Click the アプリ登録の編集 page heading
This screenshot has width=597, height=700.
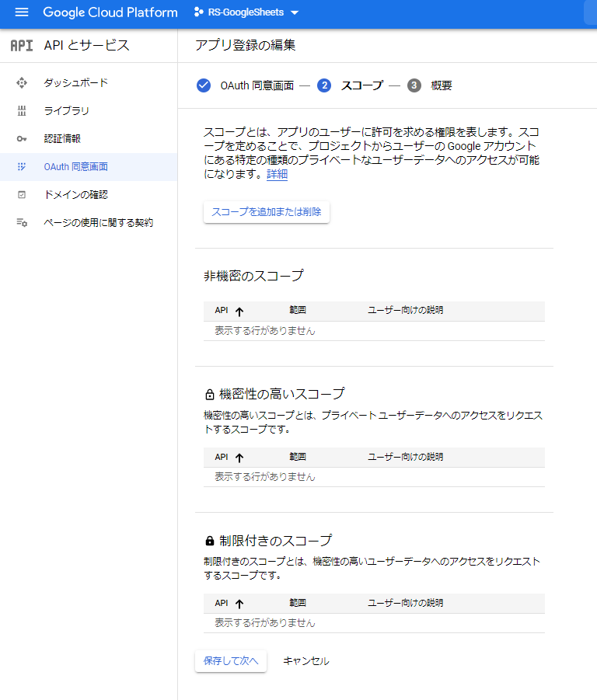coord(245,45)
